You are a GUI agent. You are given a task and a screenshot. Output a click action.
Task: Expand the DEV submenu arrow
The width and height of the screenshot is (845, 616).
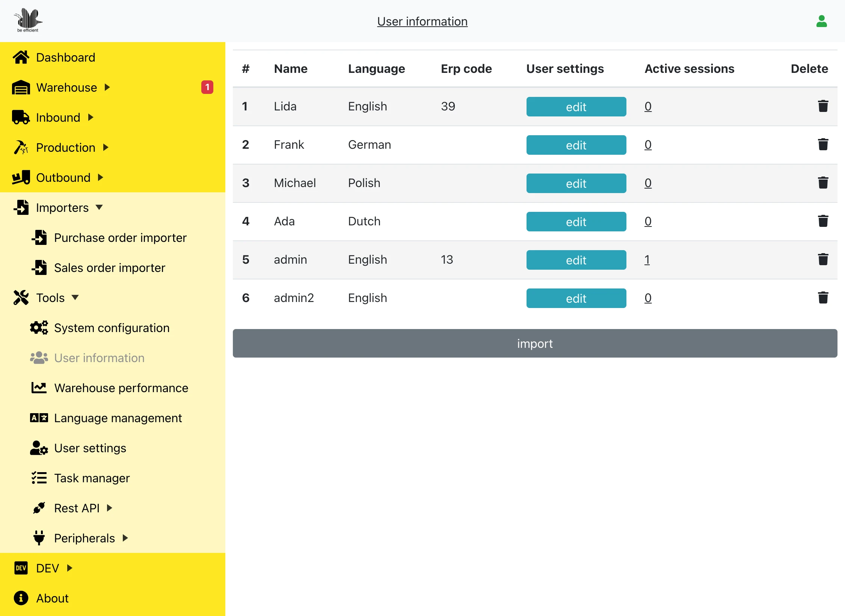69,568
